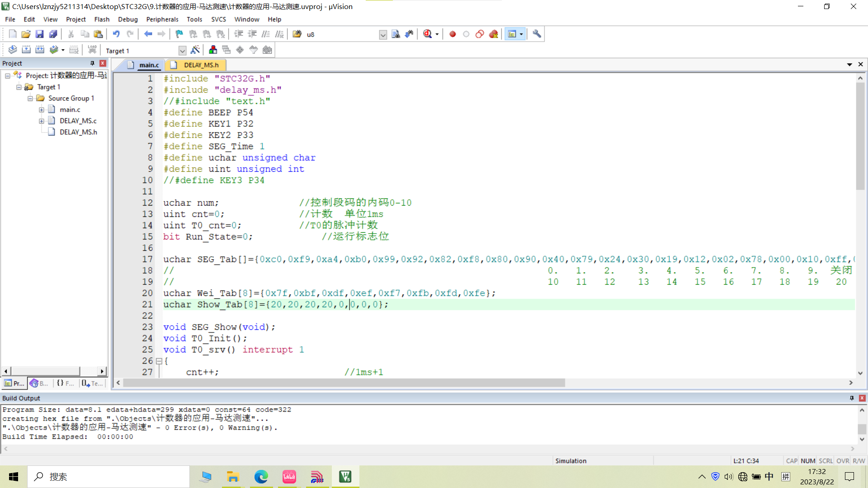Click the editor horizontal scrollbar thumb
868x488 pixels.
coord(344,383)
